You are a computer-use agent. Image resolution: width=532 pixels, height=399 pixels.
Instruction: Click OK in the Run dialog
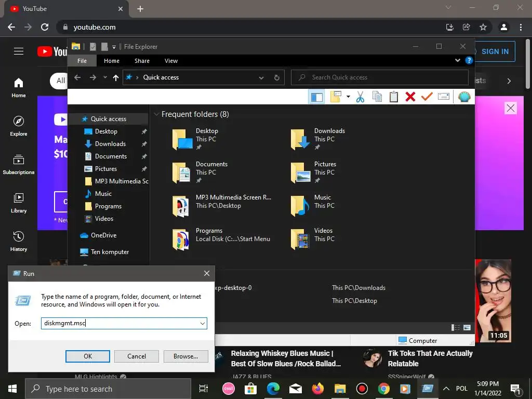(x=87, y=356)
